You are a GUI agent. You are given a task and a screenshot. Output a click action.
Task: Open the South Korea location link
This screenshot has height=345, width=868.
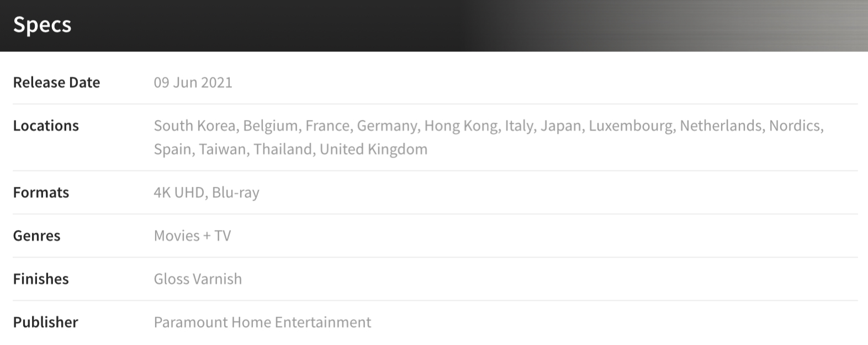pyautogui.click(x=194, y=126)
